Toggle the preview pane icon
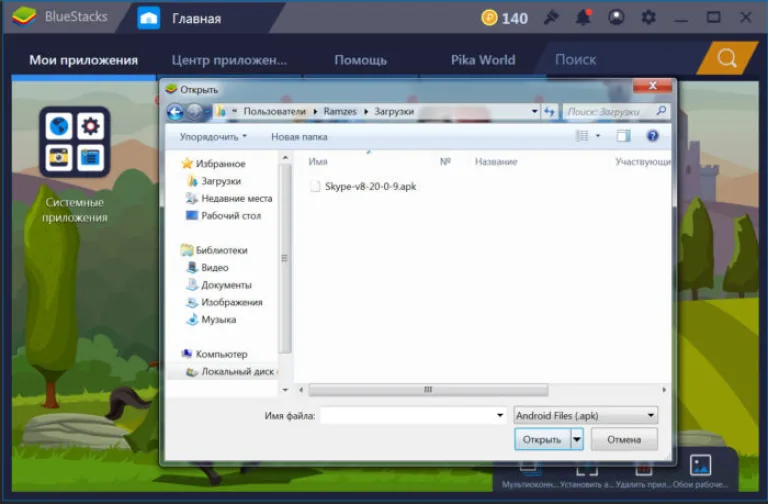The image size is (768, 504). pyautogui.click(x=623, y=136)
